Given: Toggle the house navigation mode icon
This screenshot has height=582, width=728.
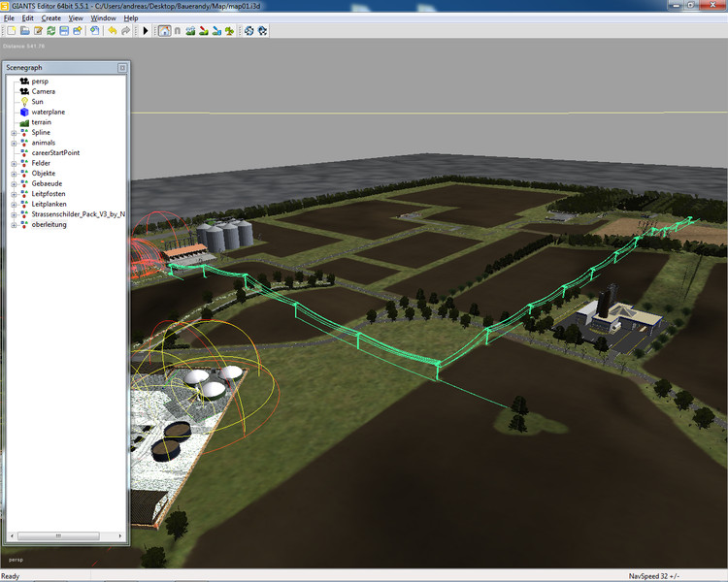Looking at the screenshot, I should tap(164, 31).
